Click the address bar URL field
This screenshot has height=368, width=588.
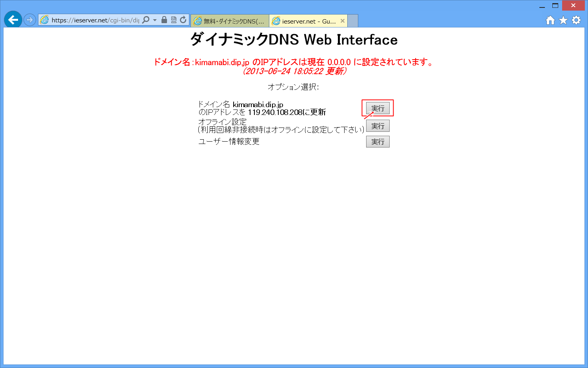pyautogui.click(x=94, y=20)
